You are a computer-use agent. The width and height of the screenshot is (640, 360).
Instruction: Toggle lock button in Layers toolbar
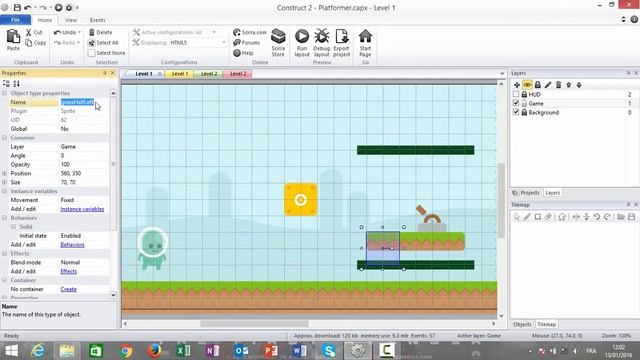[x=538, y=85]
